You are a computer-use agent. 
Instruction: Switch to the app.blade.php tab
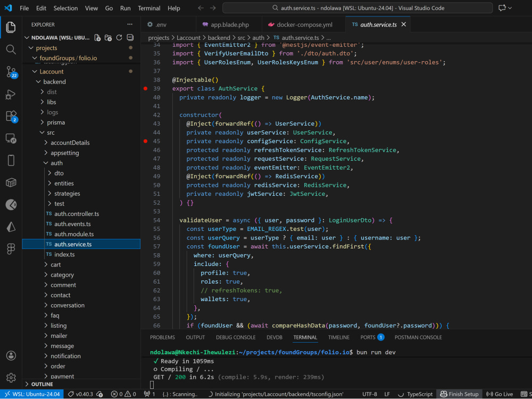229,24
